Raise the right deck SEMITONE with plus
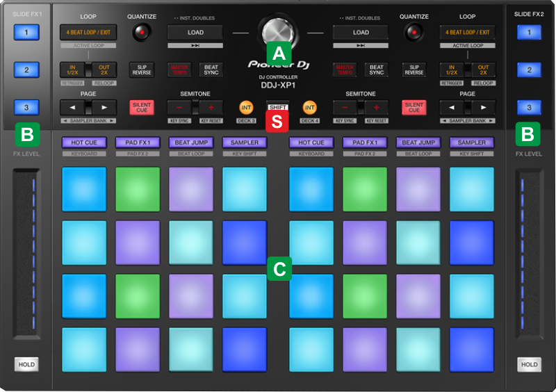The height and width of the screenshot is (392, 556). pyautogui.click(x=377, y=107)
